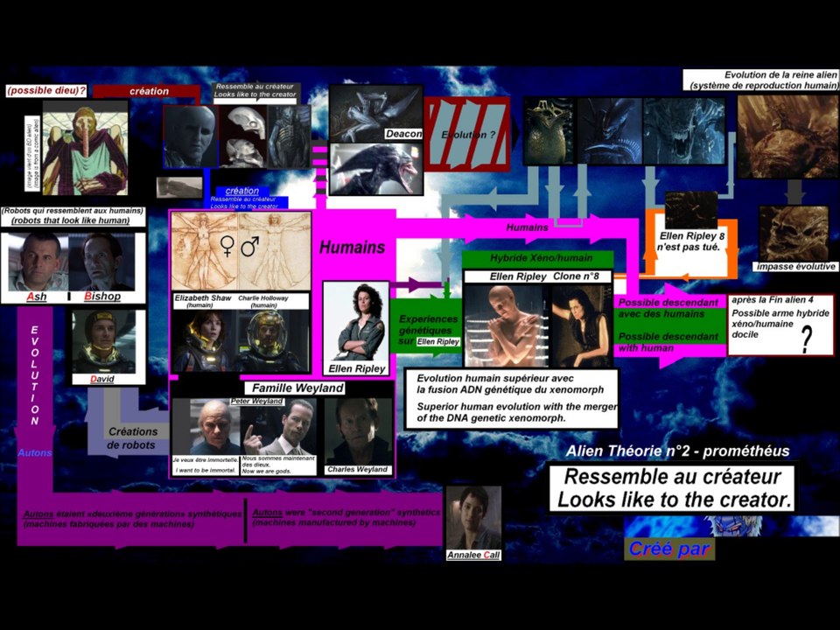The height and width of the screenshot is (630, 840).
Task: Click the 'Evolution ?' striped box
Action: [x=467, y=134]
